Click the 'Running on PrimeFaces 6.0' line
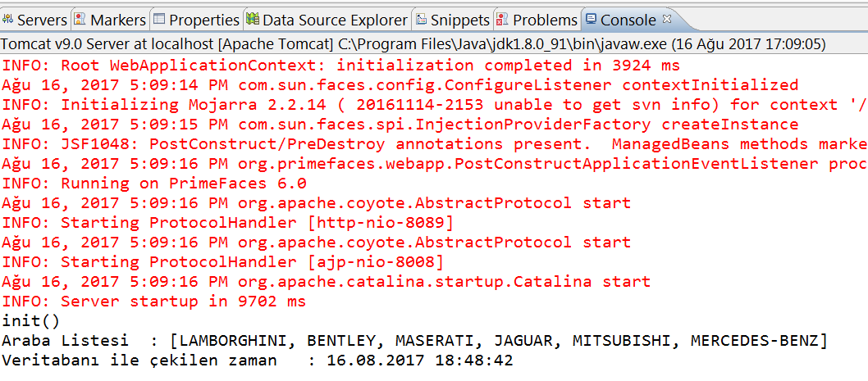Screen dimensions: 868x381 [x=154, y=183]
